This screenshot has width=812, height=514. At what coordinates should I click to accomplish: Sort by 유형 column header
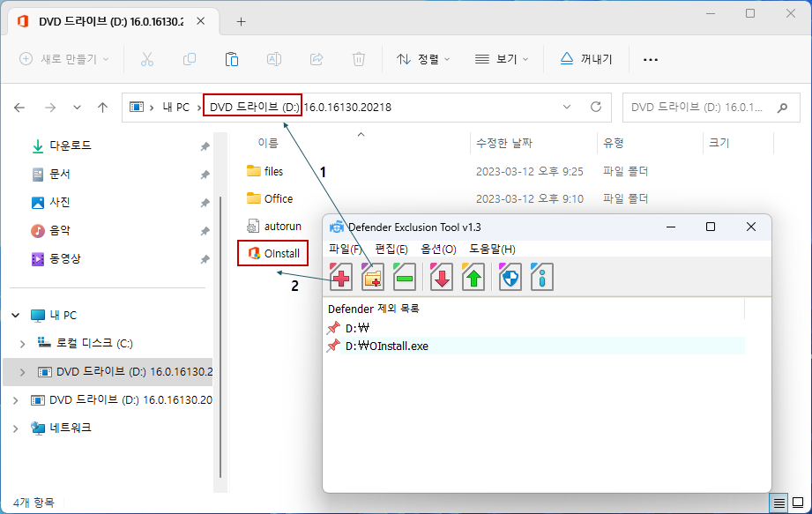click(x=613, y=143)
